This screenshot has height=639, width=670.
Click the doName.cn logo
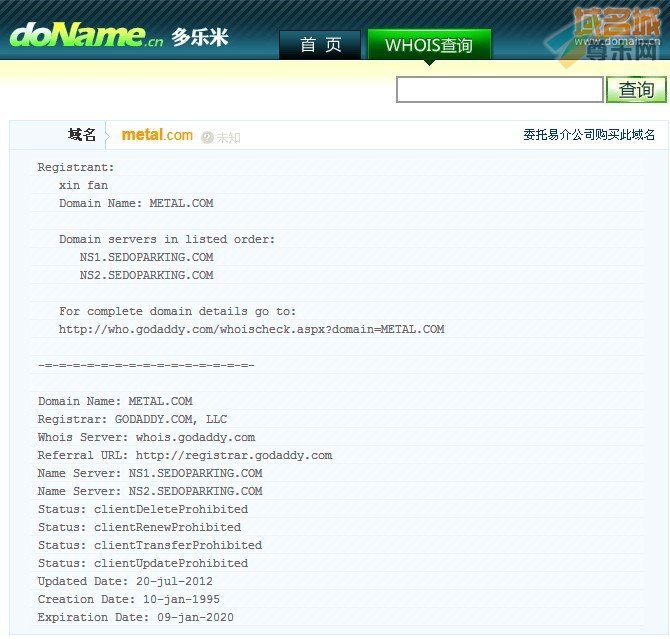pyautogui.click(x=86, y=35)
